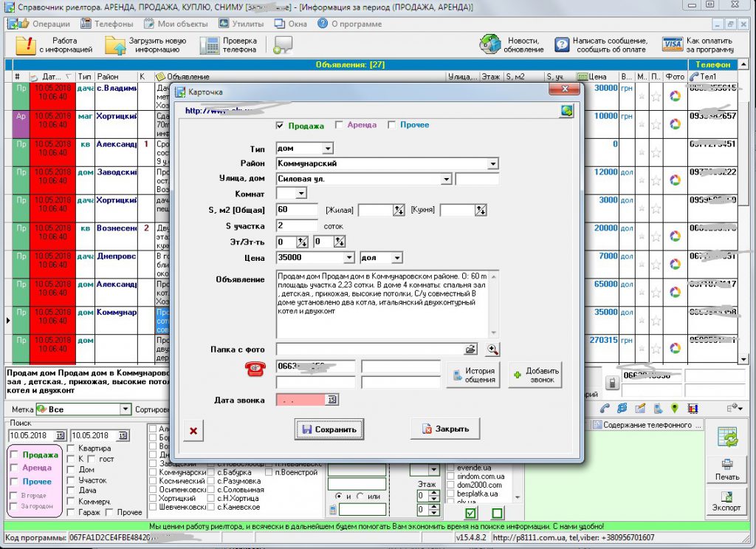Open 'Операции' menu
Image resolution: width=756 pixels, height=549 pixels.
51,24
